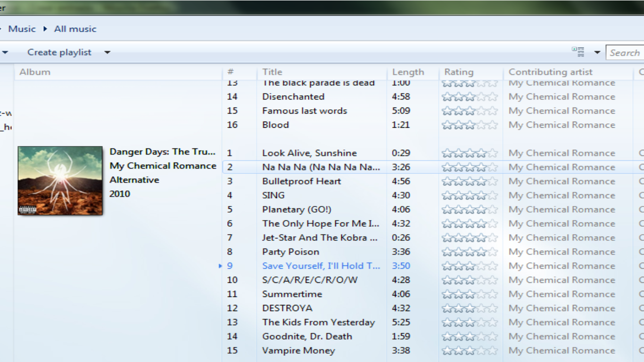Image resolution: width=644 pixels, height=362 pixels.
Task: Select the track Na Na Na (Na Na Na Na...
Action: point(321,167)
